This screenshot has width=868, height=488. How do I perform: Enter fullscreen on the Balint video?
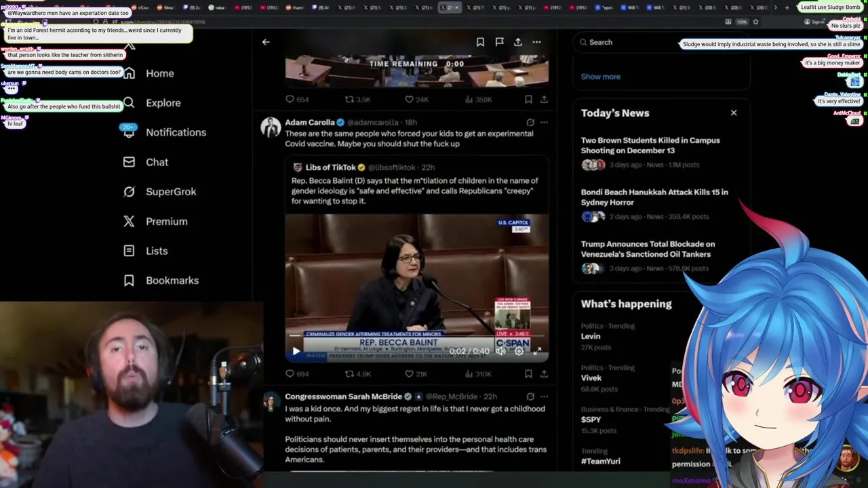tap(537, 351)
